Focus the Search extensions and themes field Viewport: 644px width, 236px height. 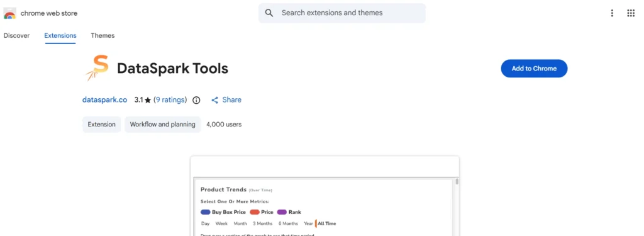tap(341, 13)
